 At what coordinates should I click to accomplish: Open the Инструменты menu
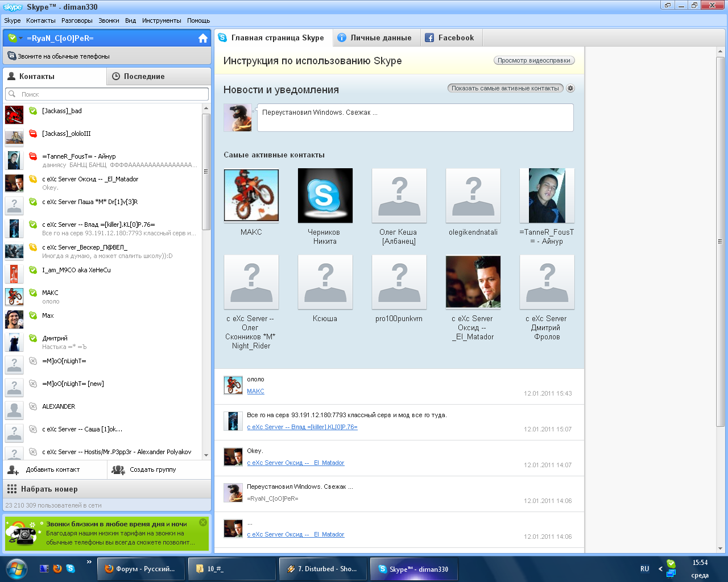(162, 20)
